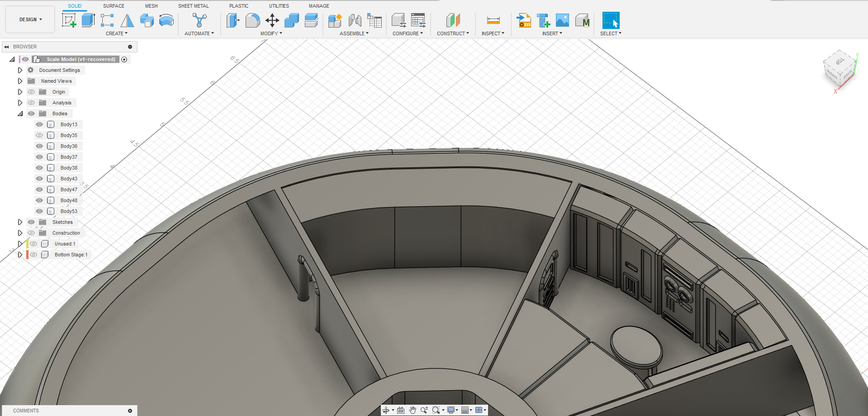Click the Orbit navigation icon

click(386, 410)
